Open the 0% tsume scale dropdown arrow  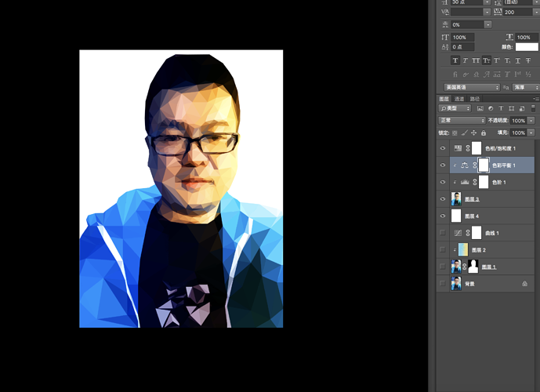tap(488, 25)
